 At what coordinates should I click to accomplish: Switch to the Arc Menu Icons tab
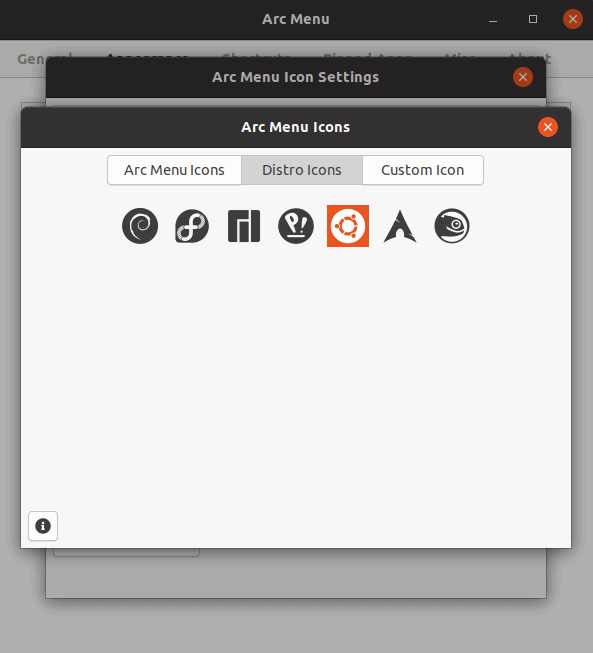coord(174,170)
